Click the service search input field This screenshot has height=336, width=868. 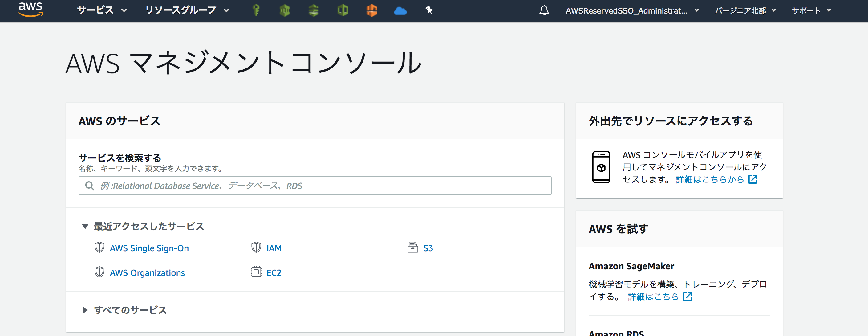point(315,186)
